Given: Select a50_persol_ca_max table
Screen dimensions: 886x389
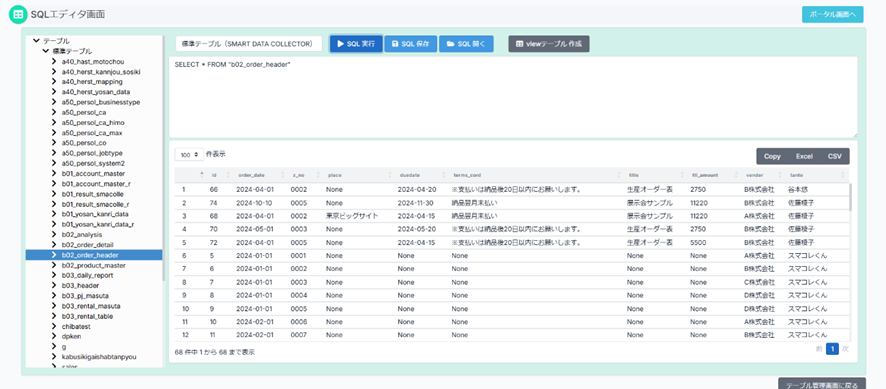Looking at the screenshot, I should 92,133.
